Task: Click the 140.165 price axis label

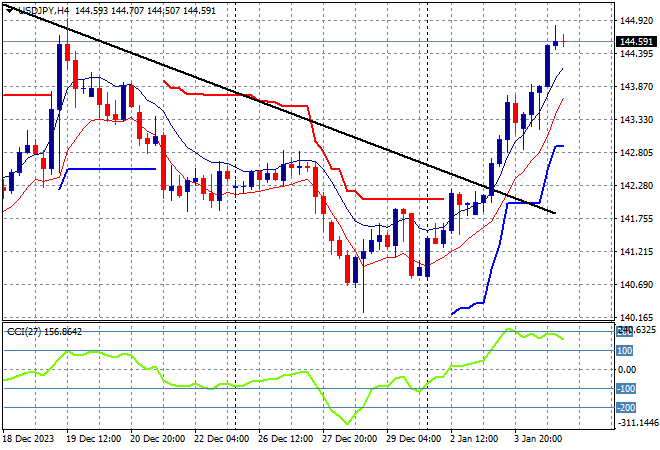Action: click(x=637, y=317)
